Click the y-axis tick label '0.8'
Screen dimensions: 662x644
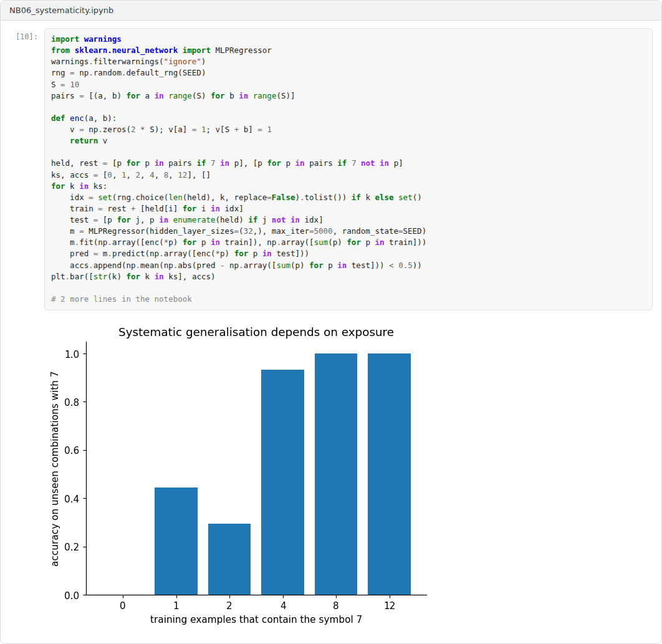point(72,403)
